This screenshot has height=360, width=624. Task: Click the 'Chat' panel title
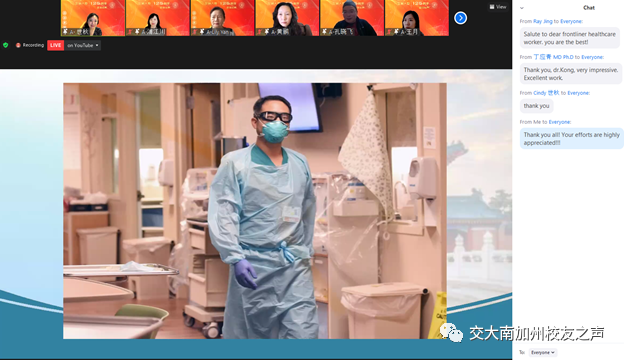[589, 8]
